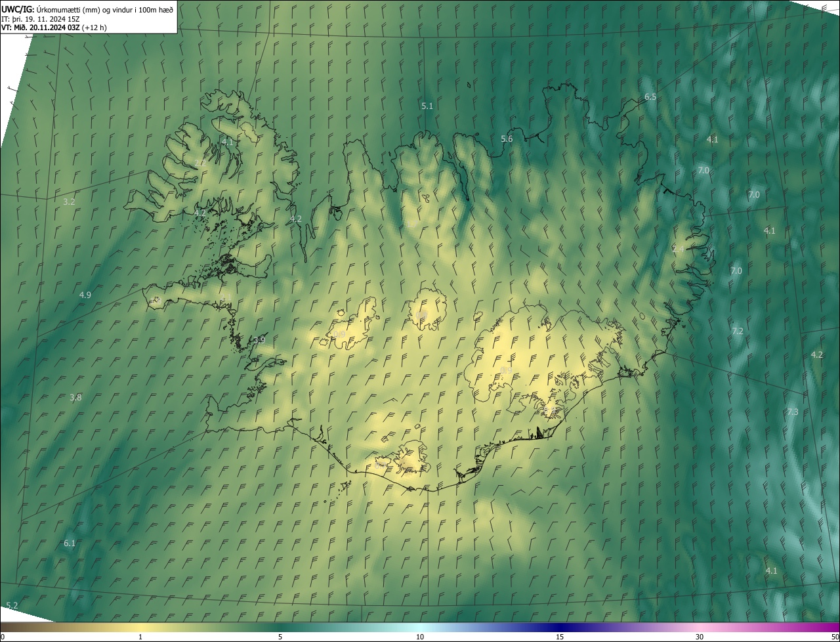Screen dimensions: 840x642
Task: Click the title 'Úrkomumætti (mm) og vindur i 100m hæð'
Action: pyautogui.click(x=104, y=9)
